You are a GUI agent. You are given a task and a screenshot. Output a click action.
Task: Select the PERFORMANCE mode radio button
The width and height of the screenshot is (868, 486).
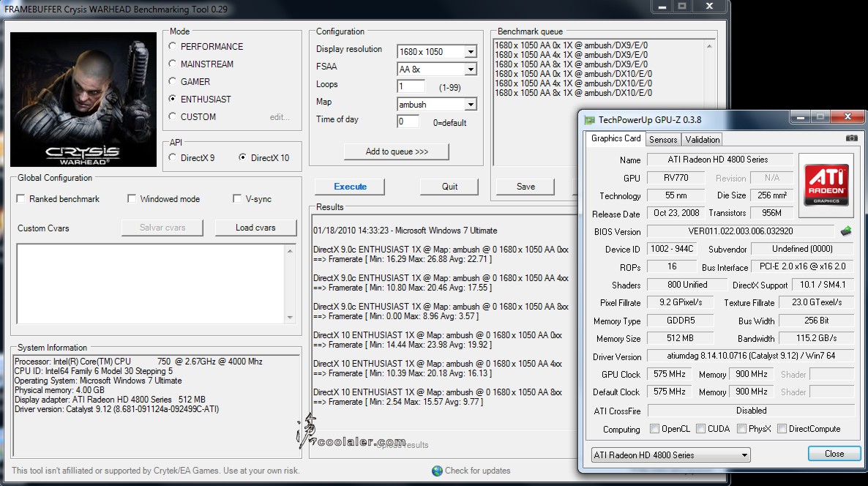coord(172,47)
